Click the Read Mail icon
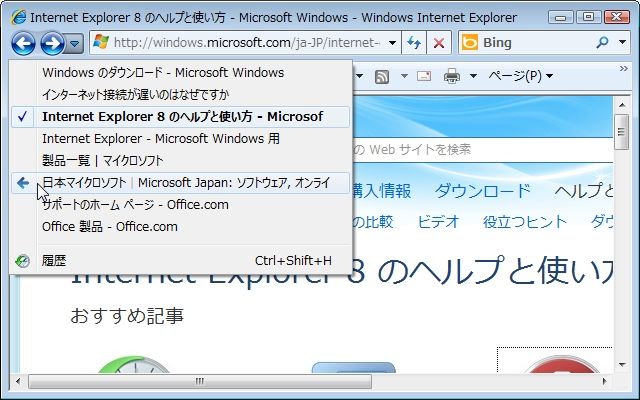This screenshot has width=640, height=400. 424,76
